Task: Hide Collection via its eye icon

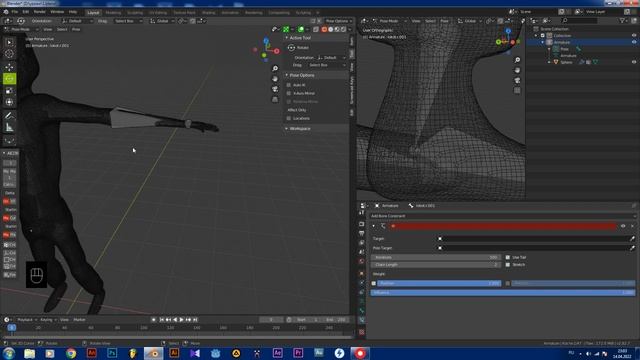Action: point(634,36)
